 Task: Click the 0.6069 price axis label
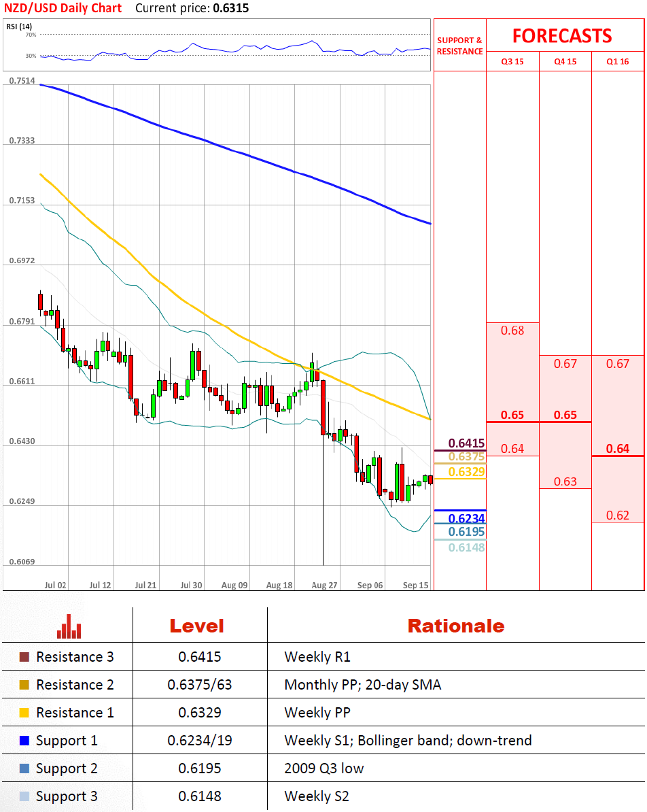pos(22,562)
